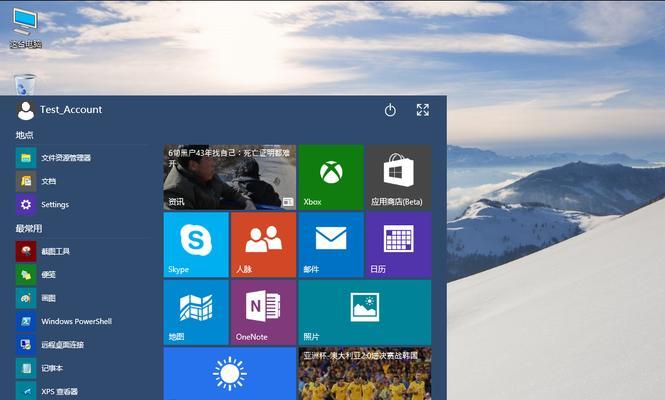
Task: Launch 截图工具 snipping tool
Action: pyautogui.click(x=81, y=251)
